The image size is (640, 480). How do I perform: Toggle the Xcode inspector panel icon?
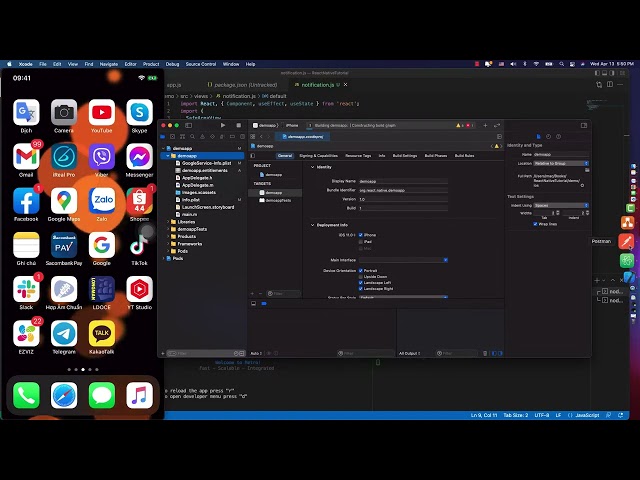[x=584, y=125]
